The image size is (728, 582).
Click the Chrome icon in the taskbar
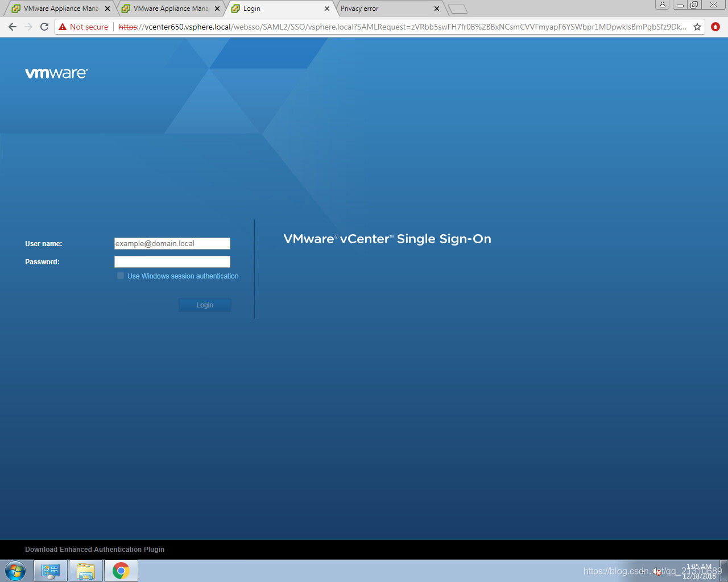(121, 571)
